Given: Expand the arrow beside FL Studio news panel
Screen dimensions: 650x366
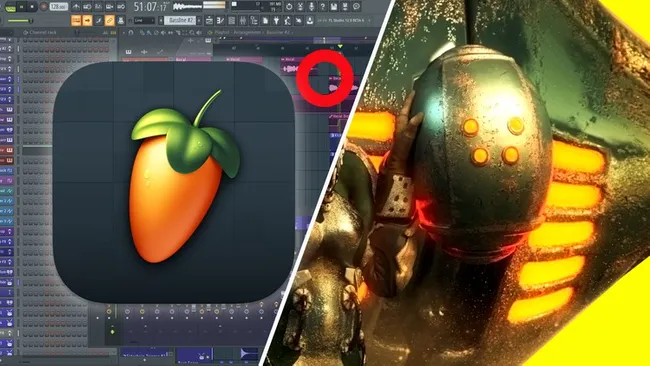Looking at the screenshot, I should point(369,20).
